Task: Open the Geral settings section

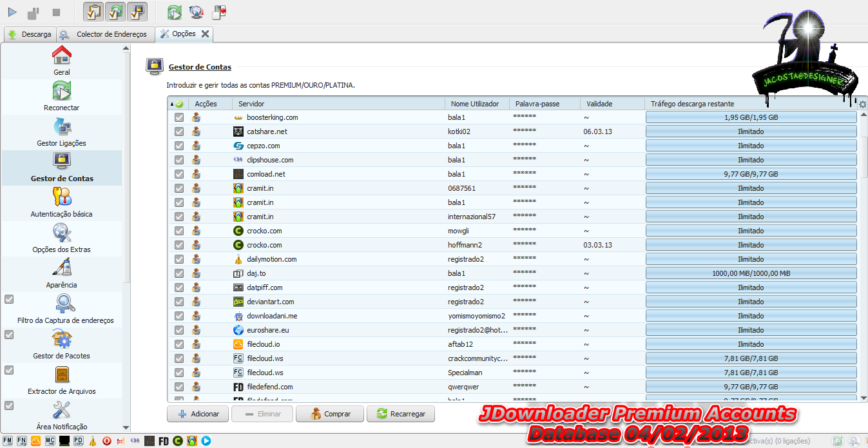Action: point(62,61)
